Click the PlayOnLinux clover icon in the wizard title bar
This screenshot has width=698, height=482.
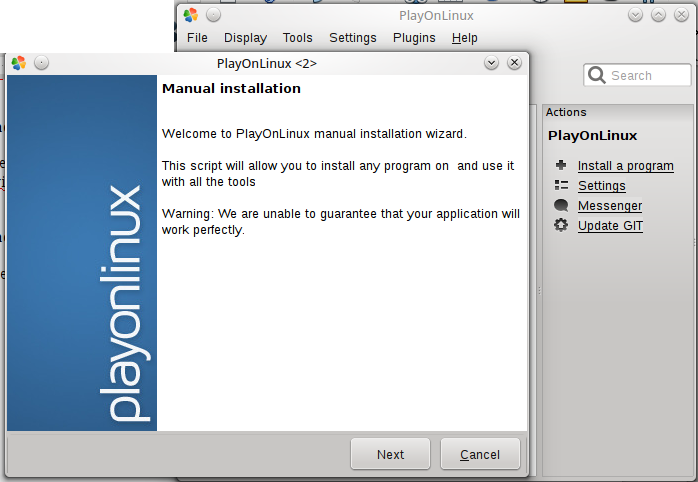click(19, 63)
